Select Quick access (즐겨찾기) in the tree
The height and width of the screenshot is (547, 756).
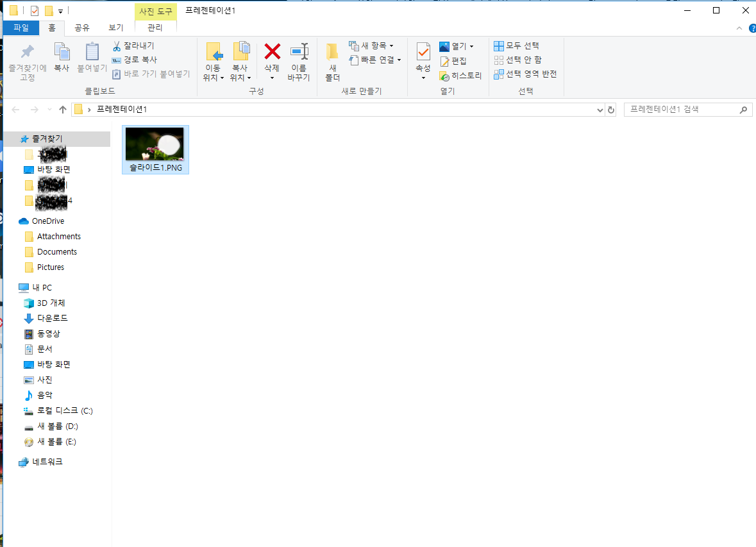[x=57, y=139]
